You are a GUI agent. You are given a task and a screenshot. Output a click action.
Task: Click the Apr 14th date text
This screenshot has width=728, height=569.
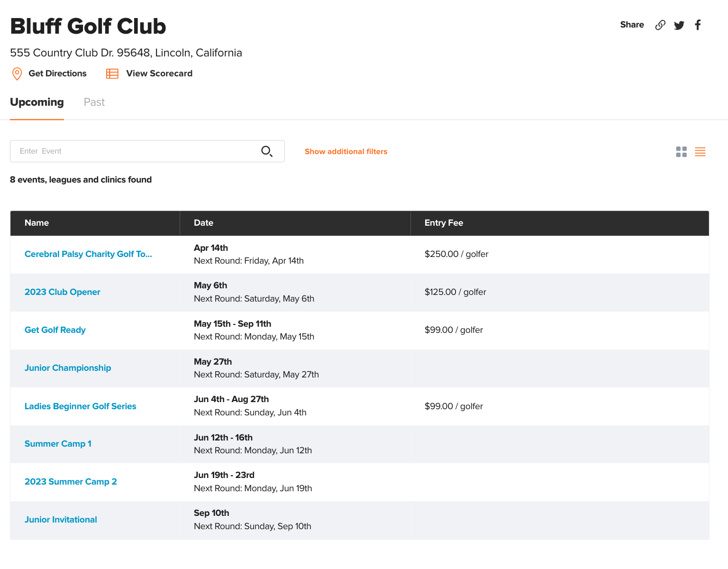pyautogui.click(x=211, y=248)
